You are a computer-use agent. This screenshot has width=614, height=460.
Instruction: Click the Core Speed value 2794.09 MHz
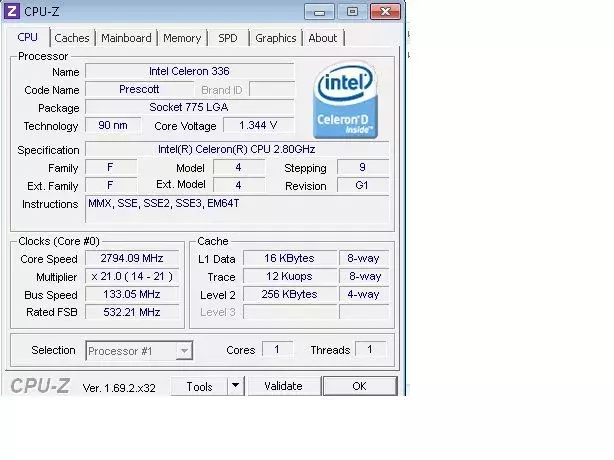pyautogui.click(x=132, y=258)
